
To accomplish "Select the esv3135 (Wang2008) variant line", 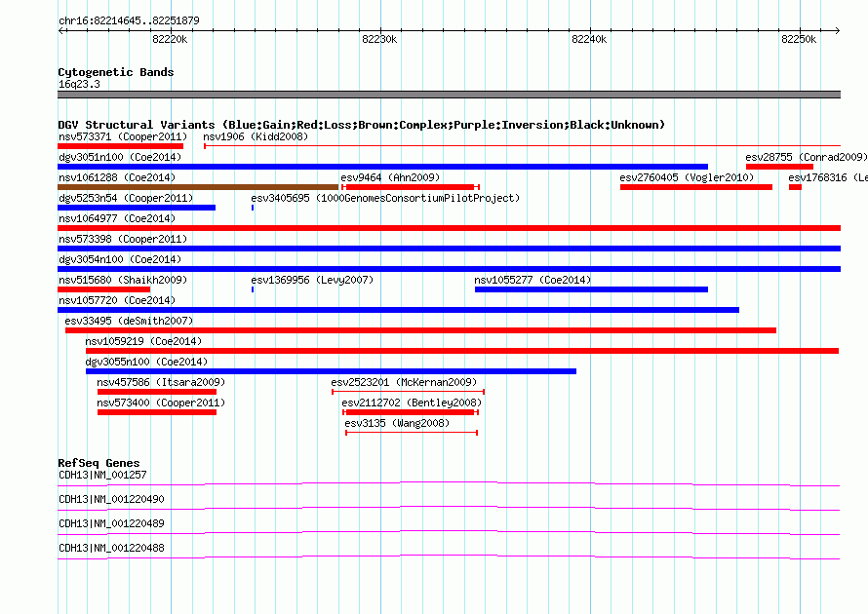I will [x=412, y=433].
